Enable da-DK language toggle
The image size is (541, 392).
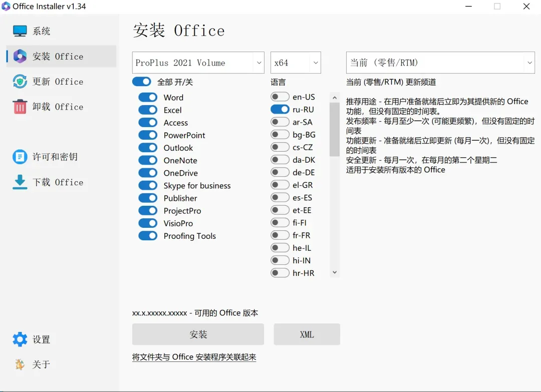280,160
